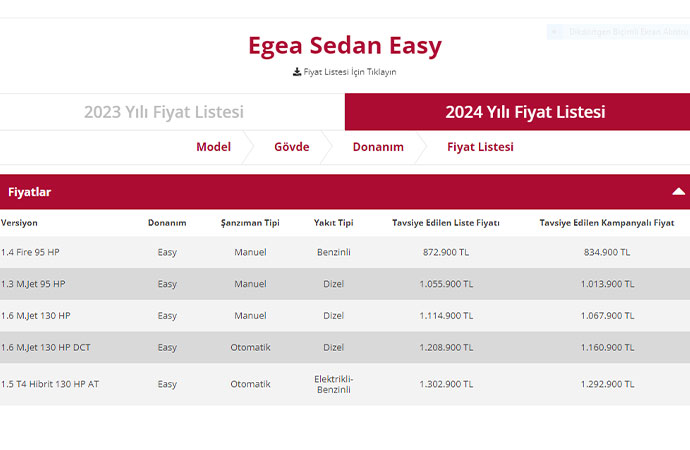The image size is (690, 450).
Task: Switch to the 2023 Yılı Fiyat Listesi tab
Action: (x=164, y=112)
